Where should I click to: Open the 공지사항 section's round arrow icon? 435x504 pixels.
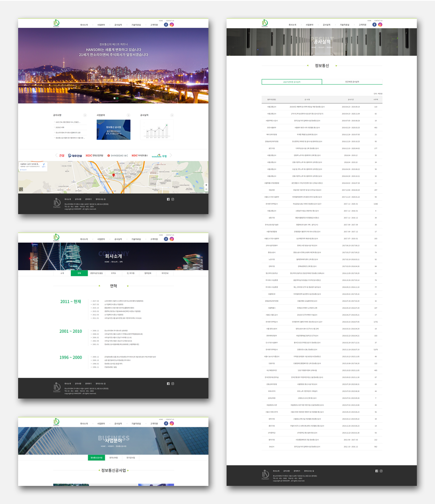(85, 115)
